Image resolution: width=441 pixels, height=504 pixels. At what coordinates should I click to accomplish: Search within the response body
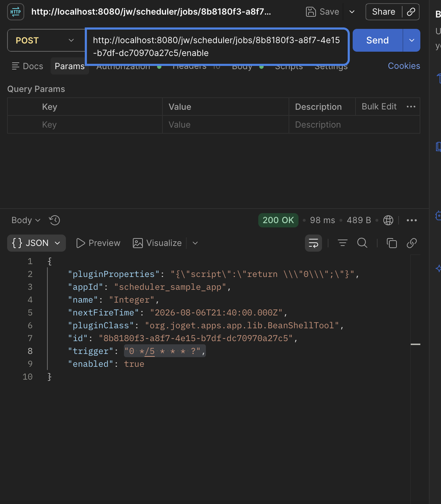tap(362, 243)
